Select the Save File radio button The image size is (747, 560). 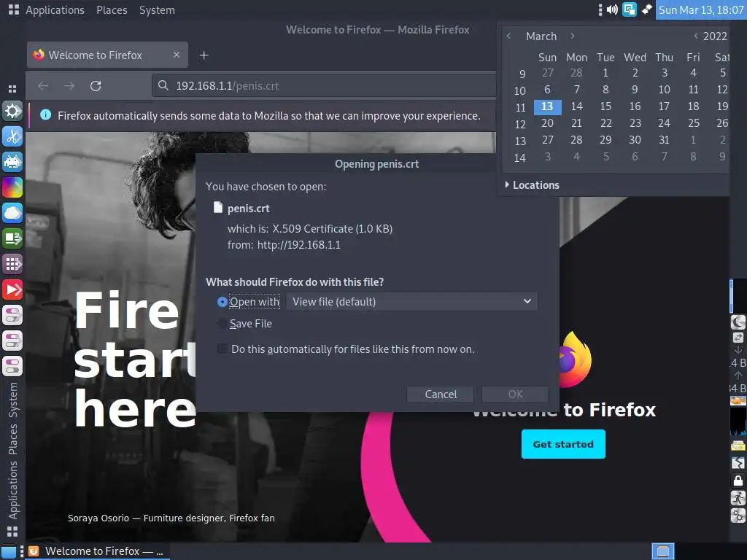[222, 324]
